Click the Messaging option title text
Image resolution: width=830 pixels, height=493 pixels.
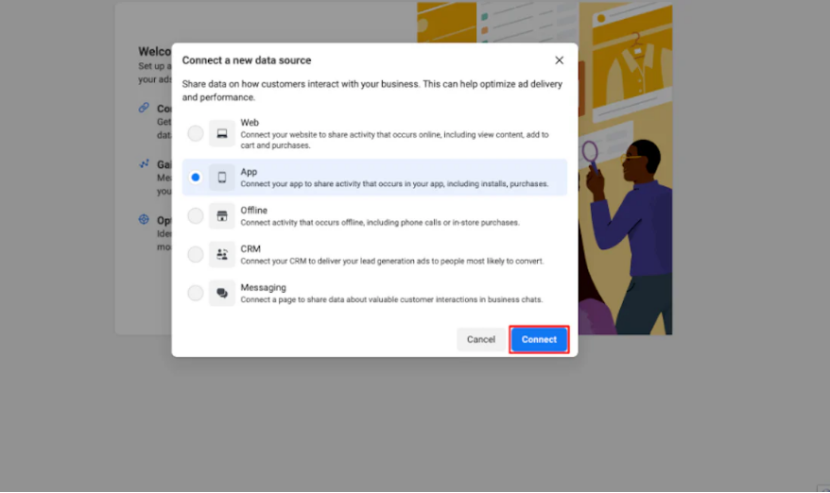pos(263,288)
